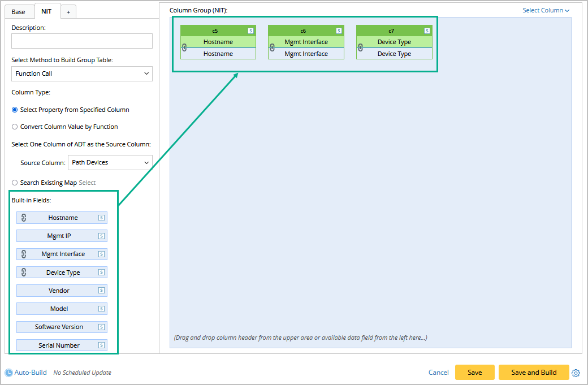Screen dimensions: 588x385
Task: Switch to the NIT tab
Action: (46, 11)
